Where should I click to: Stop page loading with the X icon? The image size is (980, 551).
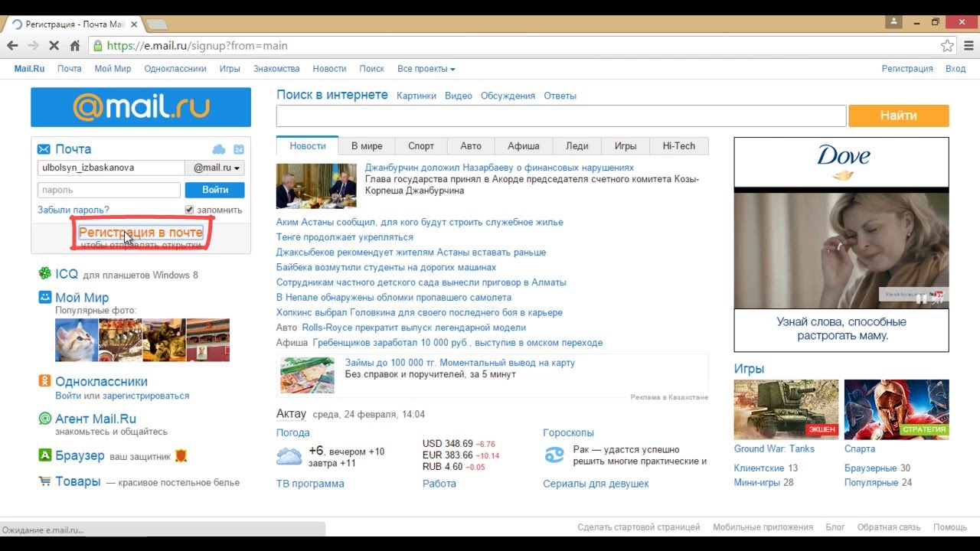click(54, 46)
